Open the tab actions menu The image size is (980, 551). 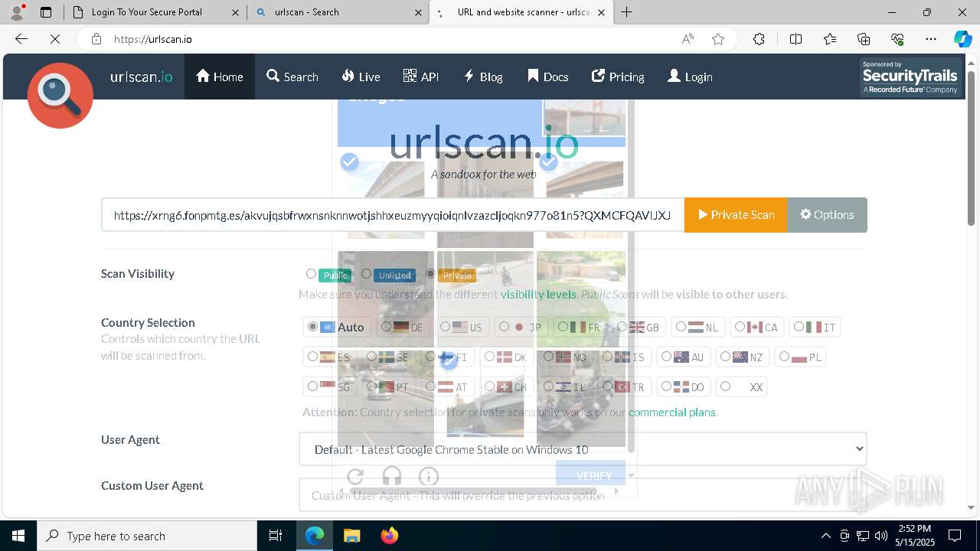[46, 12]
